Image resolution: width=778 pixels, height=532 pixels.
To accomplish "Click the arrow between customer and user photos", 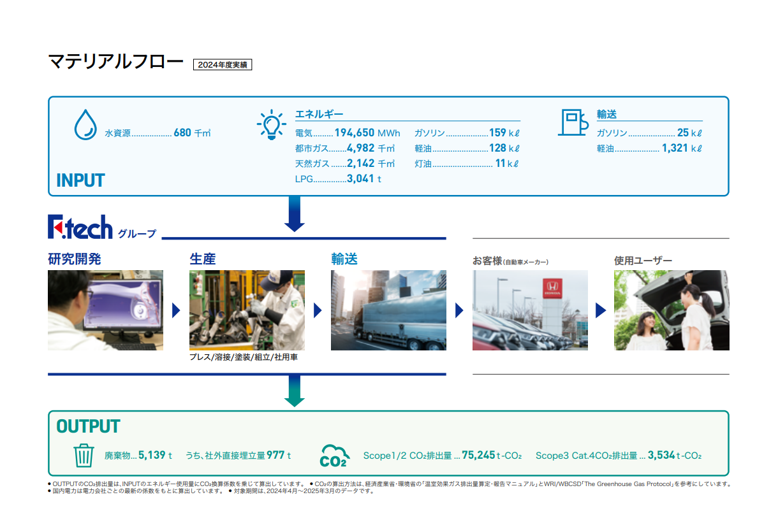I will [x=601, y=311].
